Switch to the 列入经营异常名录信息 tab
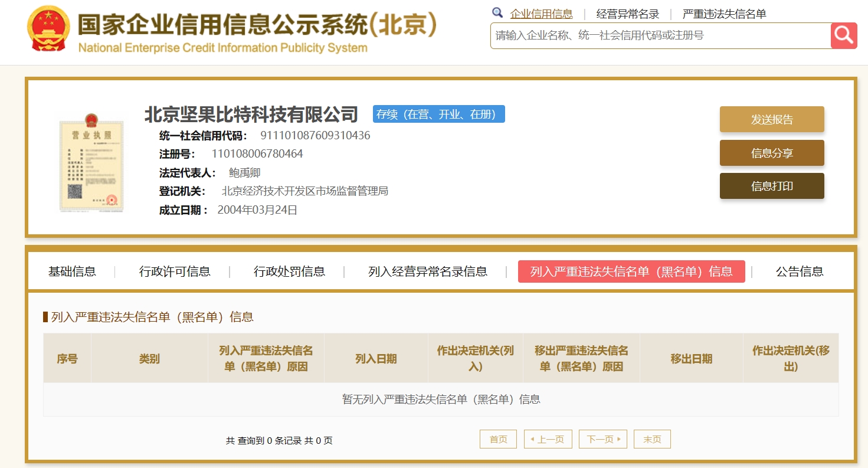Image resolution: width=868 pixels, height=468 pixels. point(428,271)
